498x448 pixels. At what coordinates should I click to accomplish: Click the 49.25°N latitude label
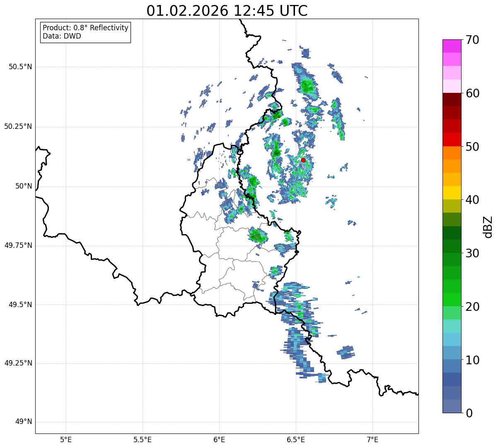(18, 363)
